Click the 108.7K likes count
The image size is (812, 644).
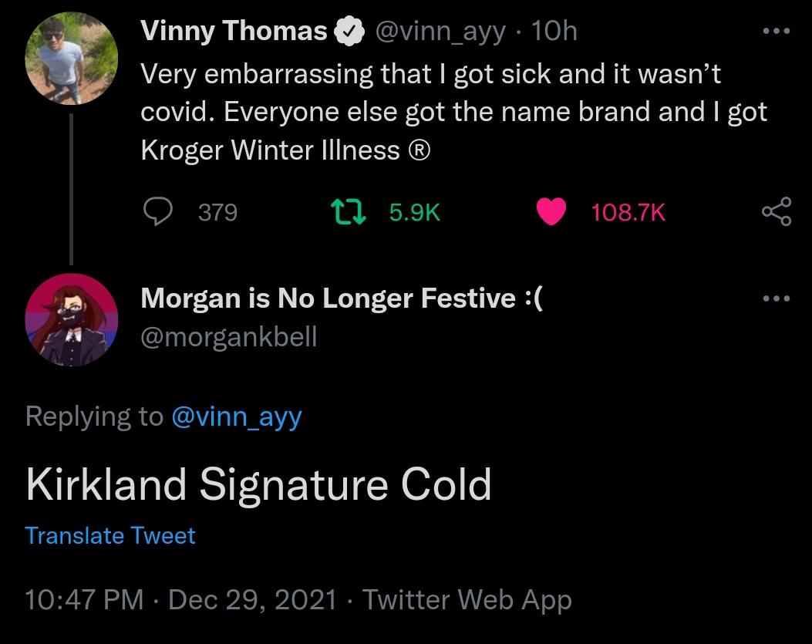(x=628, y=212)
